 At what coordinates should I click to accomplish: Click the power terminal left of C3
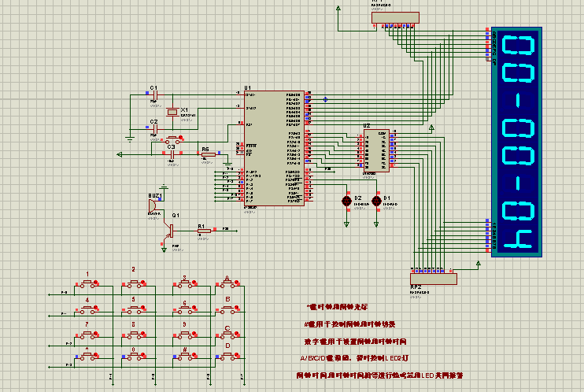(x=120, y=154)
